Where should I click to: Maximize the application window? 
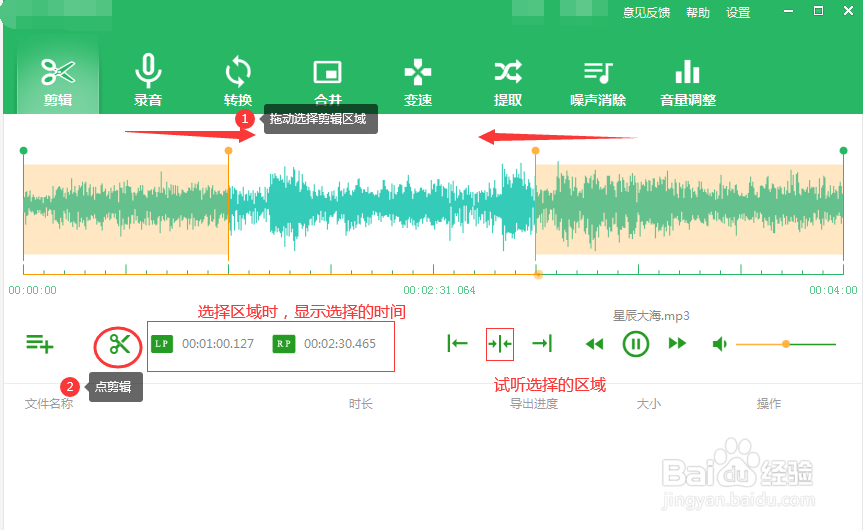[x=818, y=11]
